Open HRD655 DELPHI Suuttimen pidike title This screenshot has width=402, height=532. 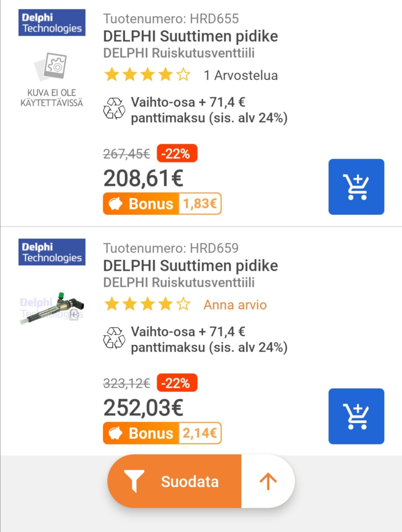pyautogui.click(x=191, y=36)
